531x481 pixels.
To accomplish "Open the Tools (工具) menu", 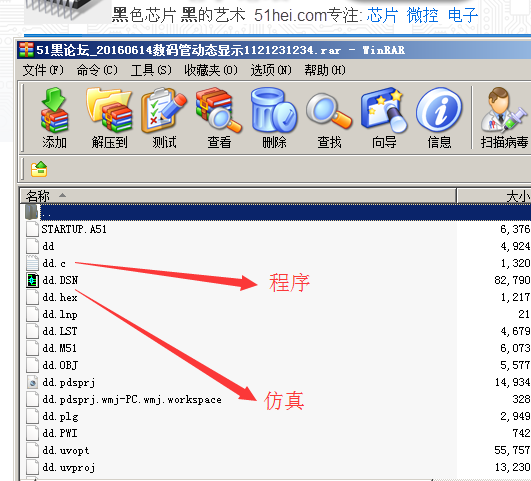I will point(151,70).
